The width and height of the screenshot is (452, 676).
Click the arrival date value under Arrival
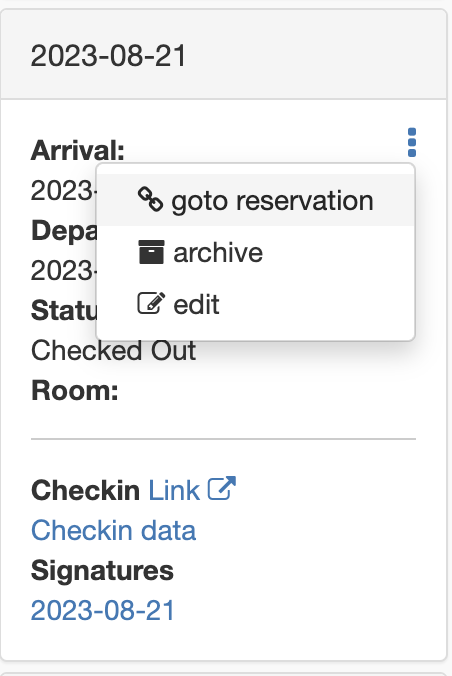(x=64, y=191)
